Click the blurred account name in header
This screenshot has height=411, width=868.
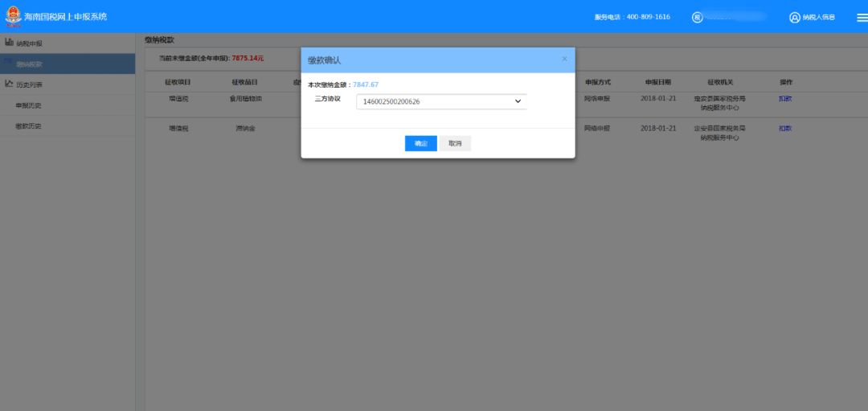coord(735,17)
